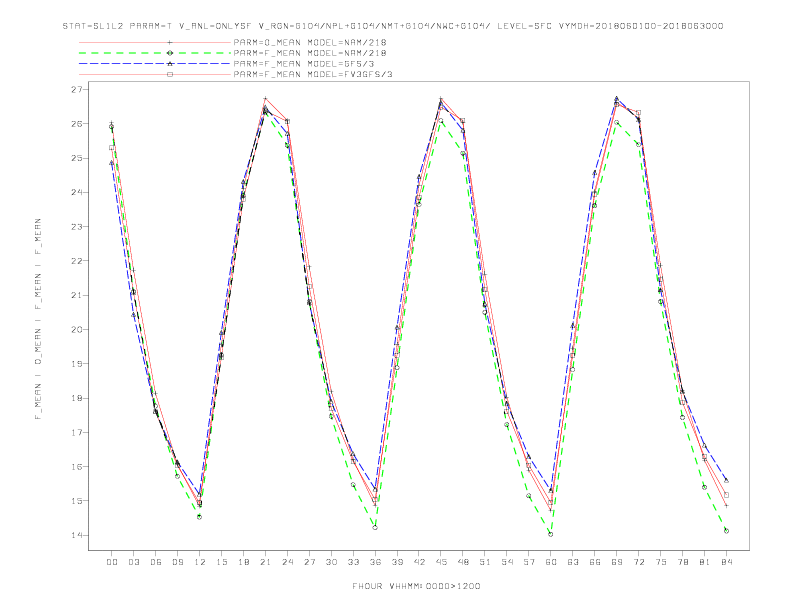Image resolution: width=792 pixels, height=612 pixels.
Task: Click green circle data point at hour 60 minimum
Action: [551, 534]
